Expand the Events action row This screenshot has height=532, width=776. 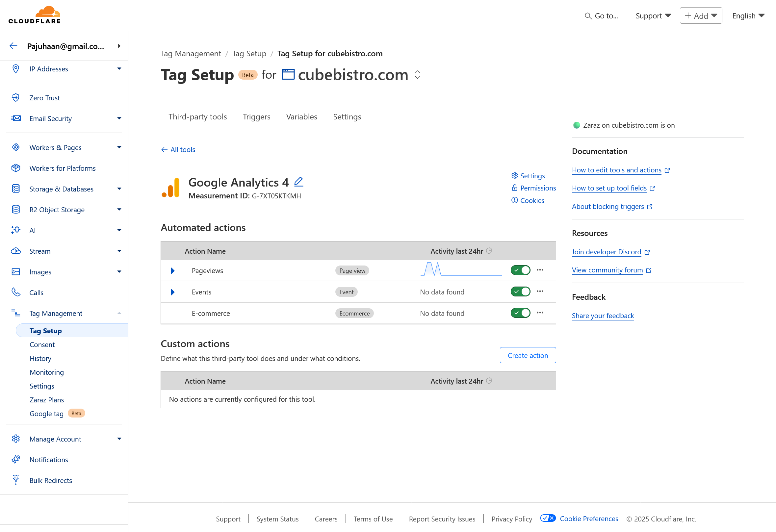[173, 292]
